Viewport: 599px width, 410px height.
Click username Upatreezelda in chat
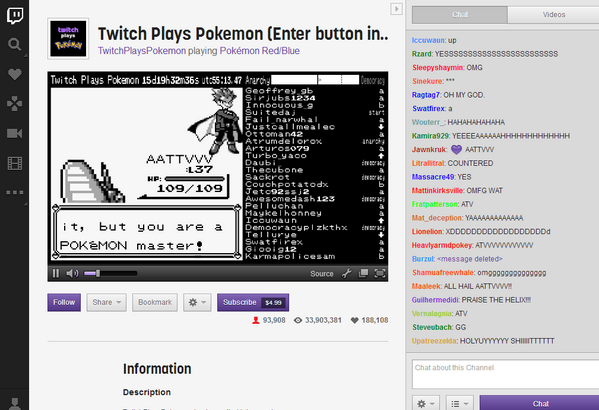click(x=434, y=341)
